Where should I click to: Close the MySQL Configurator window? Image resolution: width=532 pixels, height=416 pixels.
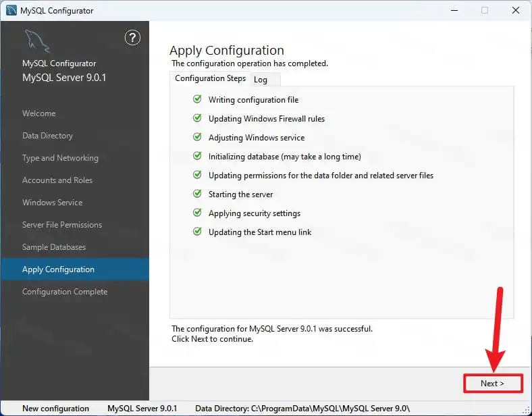point(516,10)
